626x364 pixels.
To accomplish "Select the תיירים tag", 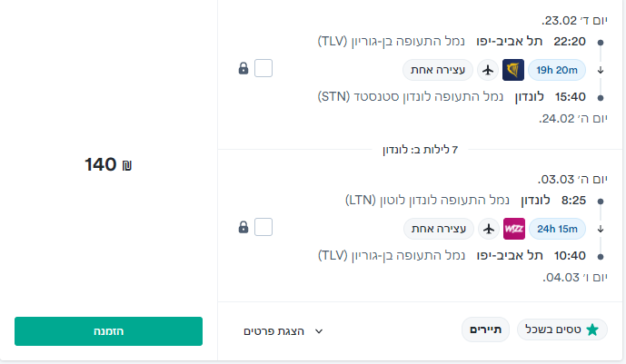I will click(x=486, y=330).
